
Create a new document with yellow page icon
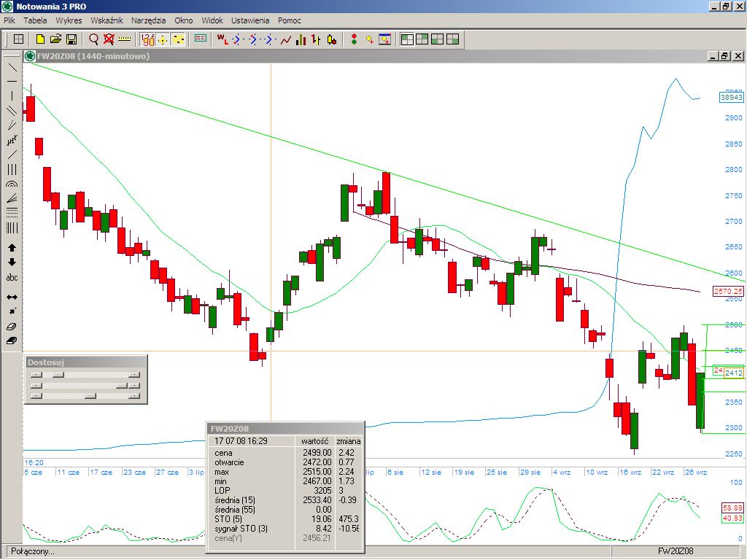point(41,39)
